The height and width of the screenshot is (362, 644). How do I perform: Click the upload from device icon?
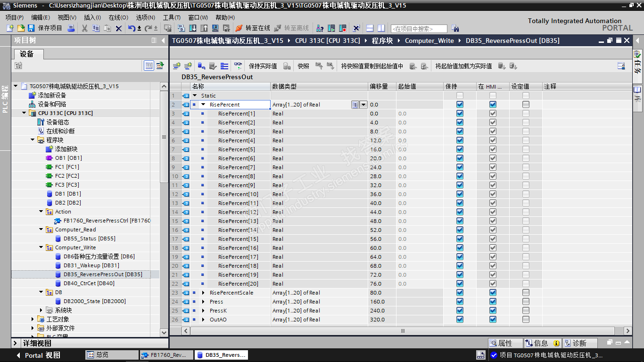point(204,28)
